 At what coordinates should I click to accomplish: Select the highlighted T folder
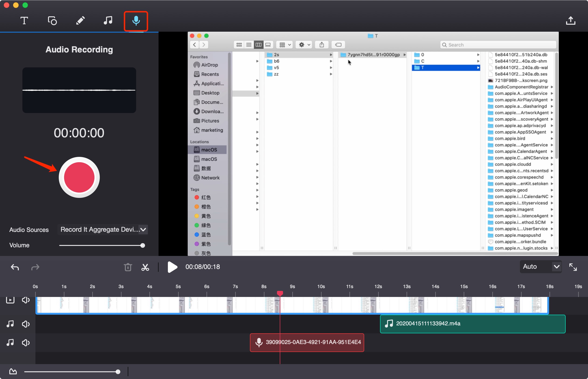coord(446,67)
